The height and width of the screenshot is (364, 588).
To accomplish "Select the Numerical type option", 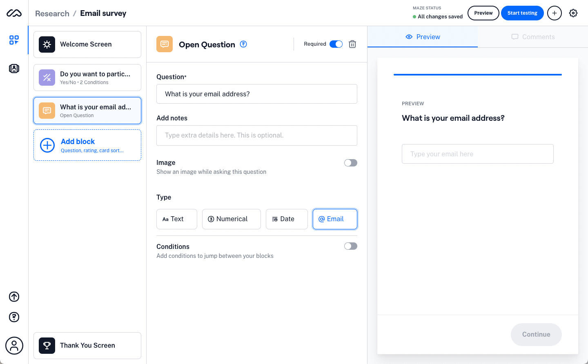I will (231, 219).
